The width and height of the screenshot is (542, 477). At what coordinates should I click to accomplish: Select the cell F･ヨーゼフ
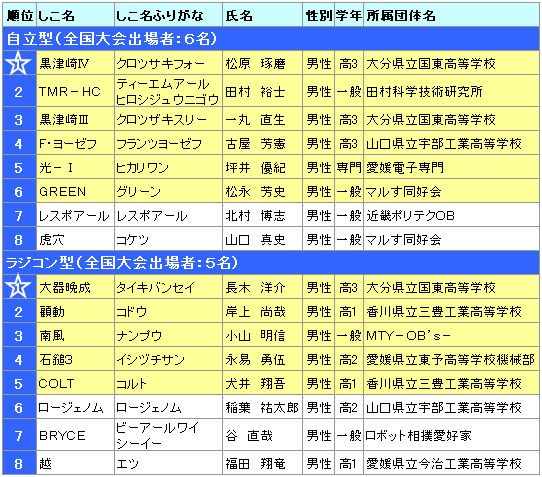point(75,143)
